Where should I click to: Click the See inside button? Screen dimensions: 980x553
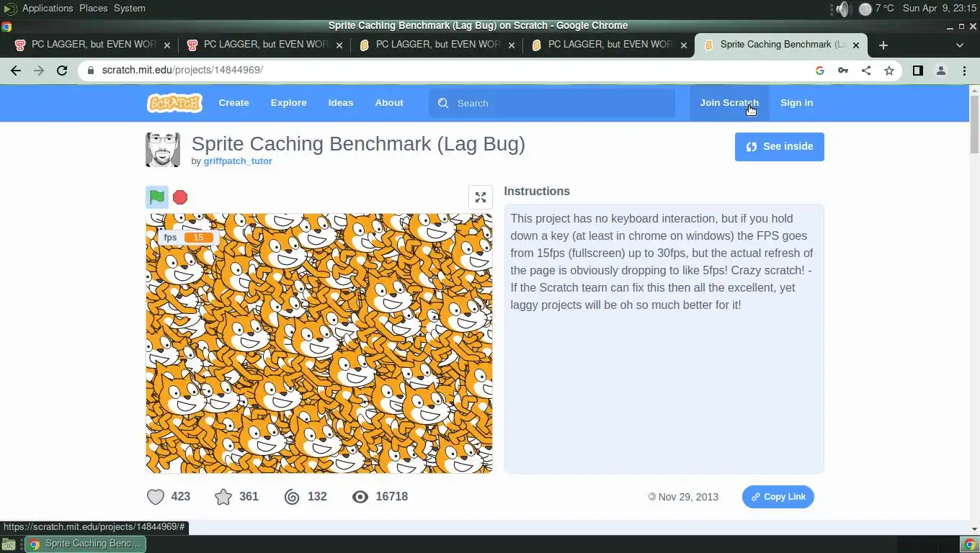click(779, 147)
